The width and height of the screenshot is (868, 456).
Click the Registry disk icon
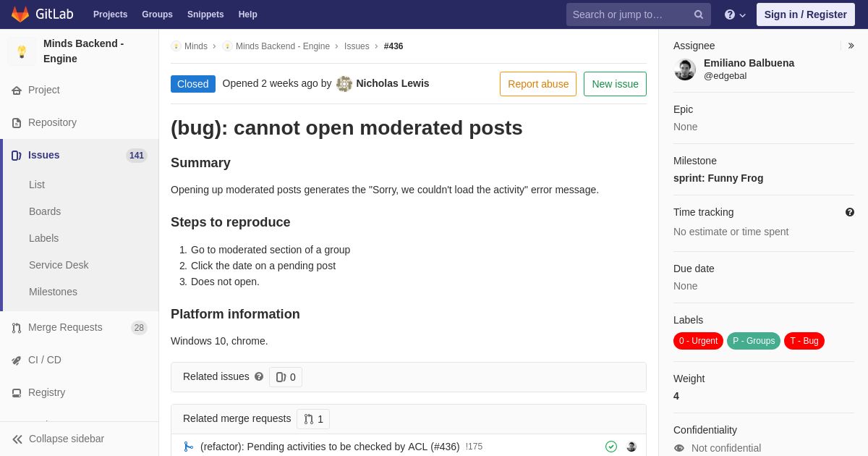(17, 393)
